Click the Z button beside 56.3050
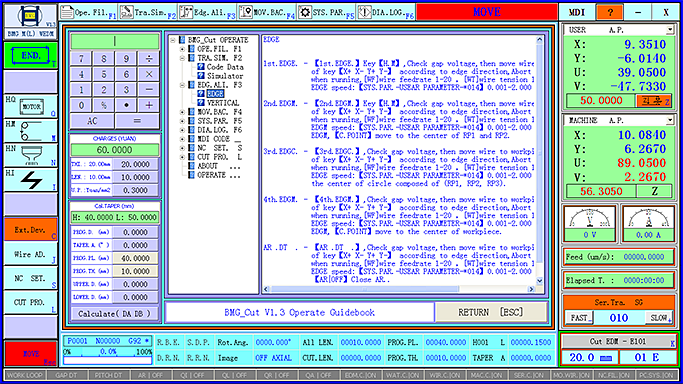Viewport: 683px width, 384px height. 654,191
